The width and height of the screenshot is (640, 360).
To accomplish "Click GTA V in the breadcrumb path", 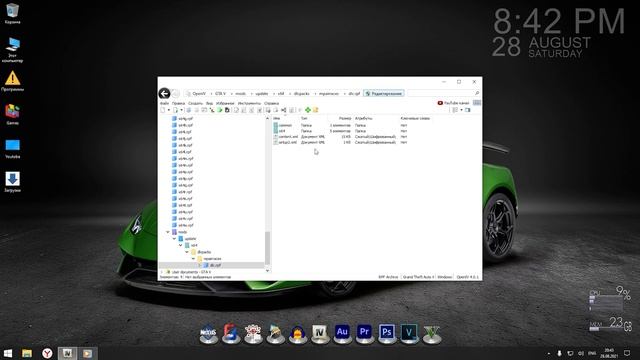I will tap(220, 93).
